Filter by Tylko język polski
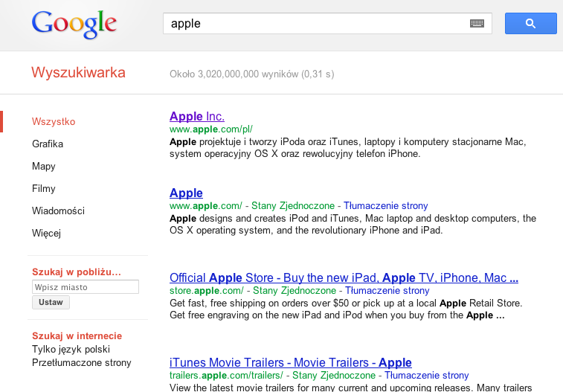Viewport: 563px width, 392px height. (71, 350)
